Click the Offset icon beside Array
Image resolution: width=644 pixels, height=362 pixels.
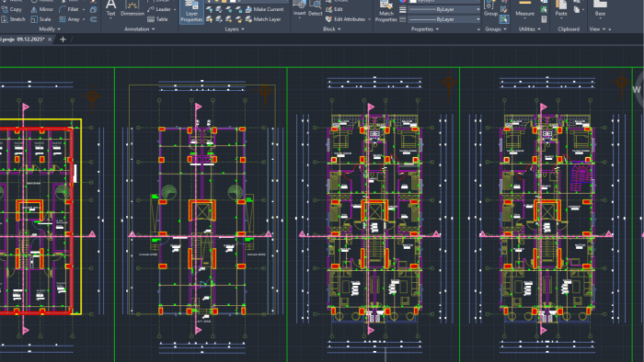coord(94,19)
